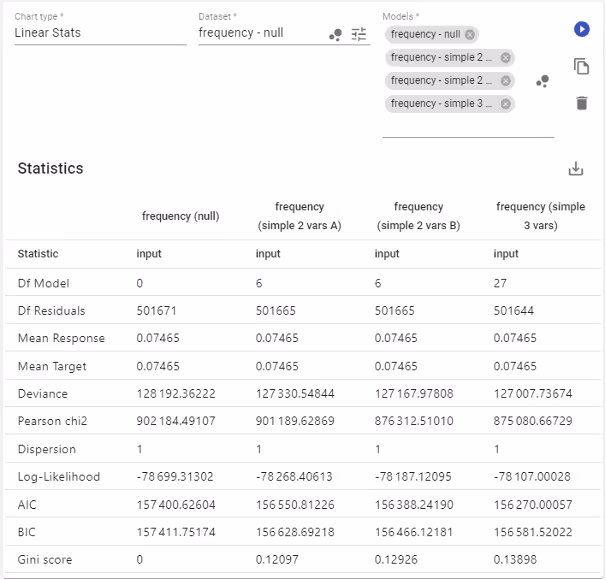Click Deviance value 127 167.97808
The width and height of the screenshot is (606, 580).
pyautogui.click(x=414, y=394)
